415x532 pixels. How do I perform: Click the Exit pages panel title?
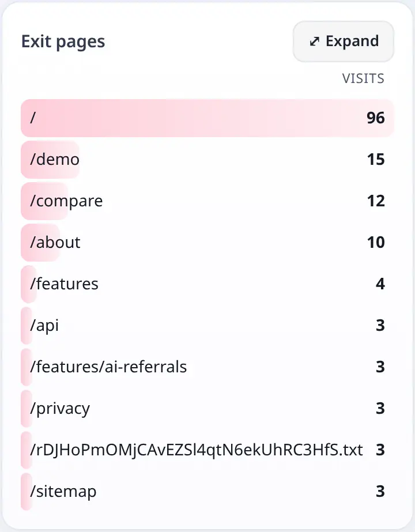pos(63,42)
